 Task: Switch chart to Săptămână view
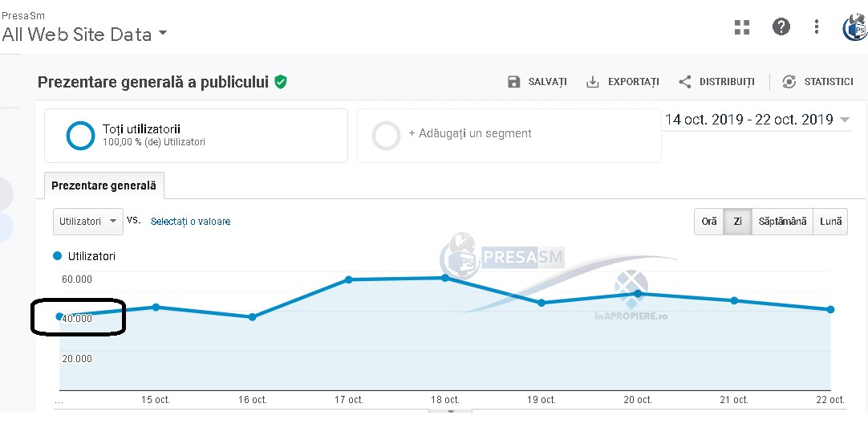[x=782, y=222]
